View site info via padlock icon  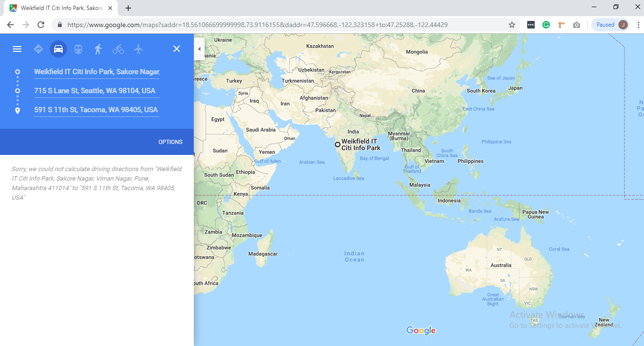[x=60, y=25]
